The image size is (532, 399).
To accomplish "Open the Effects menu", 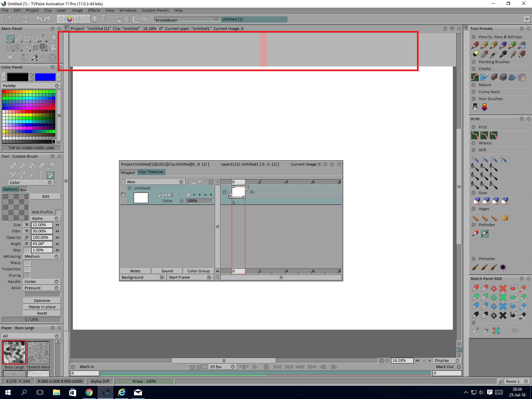I will point(94,10).
